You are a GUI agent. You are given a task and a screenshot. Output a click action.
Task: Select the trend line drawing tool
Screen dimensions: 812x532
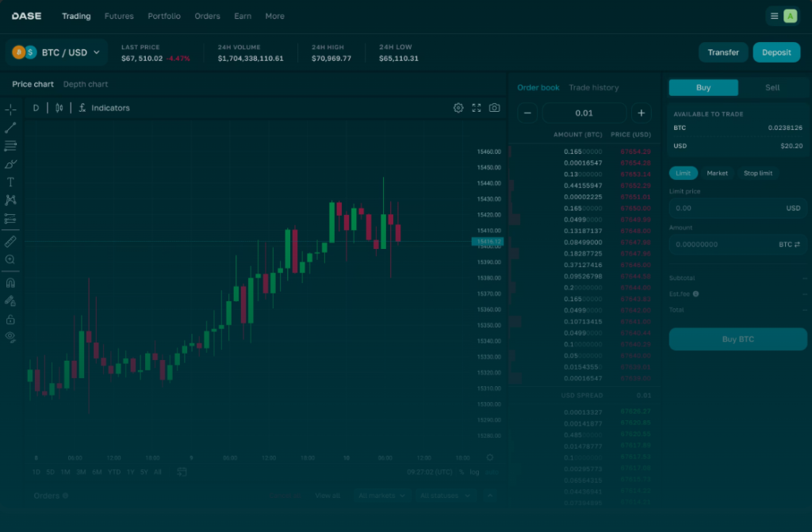coord(10,128)
